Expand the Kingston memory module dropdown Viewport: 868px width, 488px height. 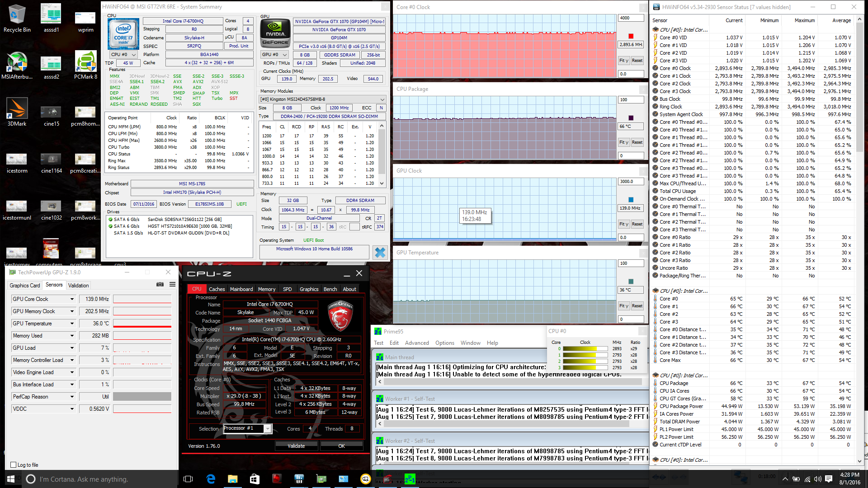pos(322,99)
